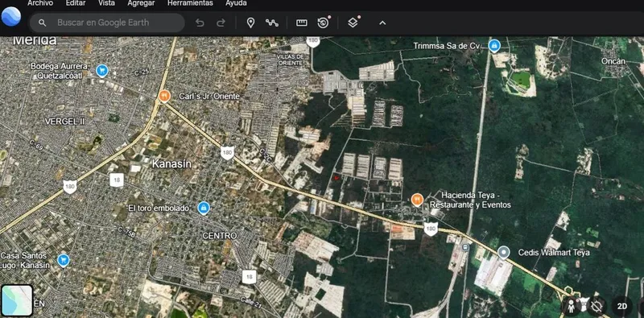Open the Herramientas menu
644x318 pixels.
tap(190, 3)
